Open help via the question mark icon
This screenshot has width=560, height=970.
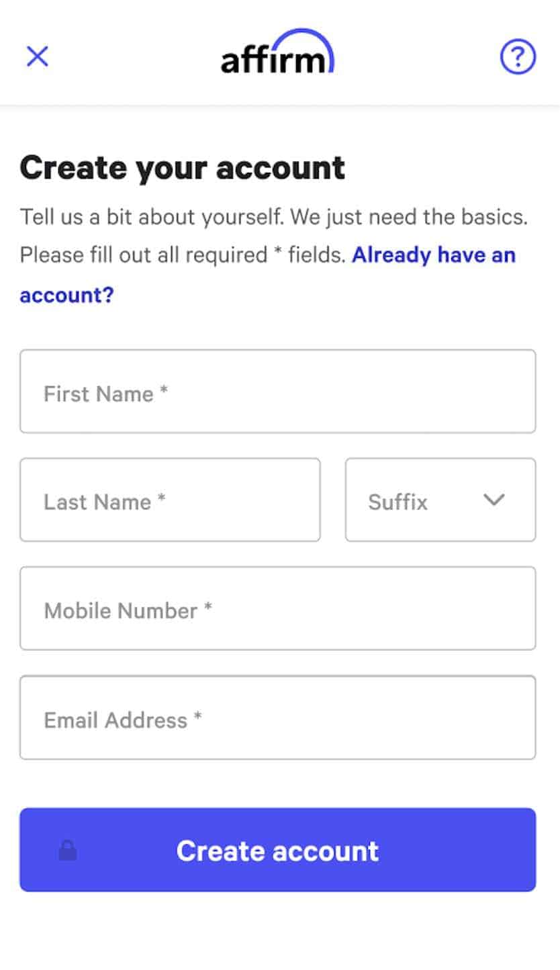[x=518, y=57]
